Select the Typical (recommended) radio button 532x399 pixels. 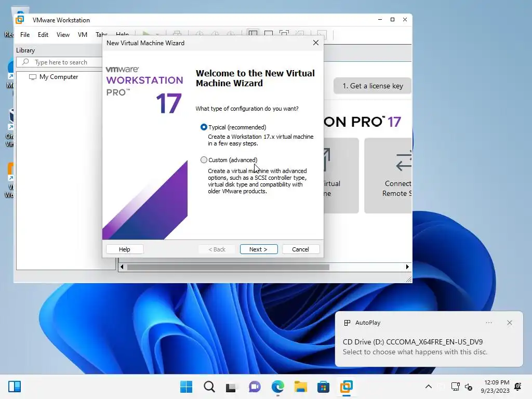tap(204, 127)
